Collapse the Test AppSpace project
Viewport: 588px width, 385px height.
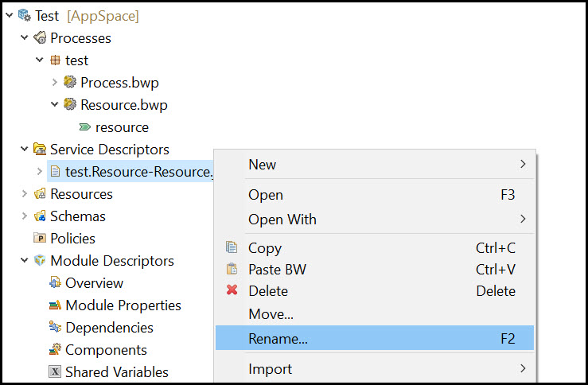(10, 15)
